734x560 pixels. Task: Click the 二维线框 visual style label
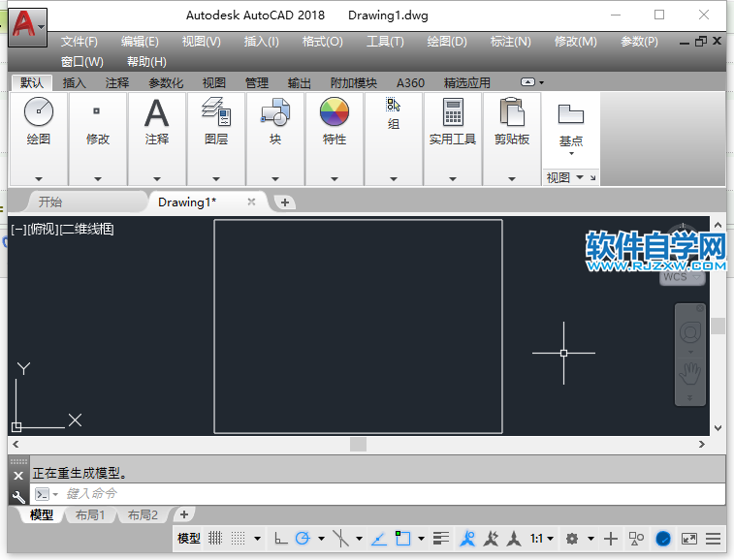(x=87, y=230)
